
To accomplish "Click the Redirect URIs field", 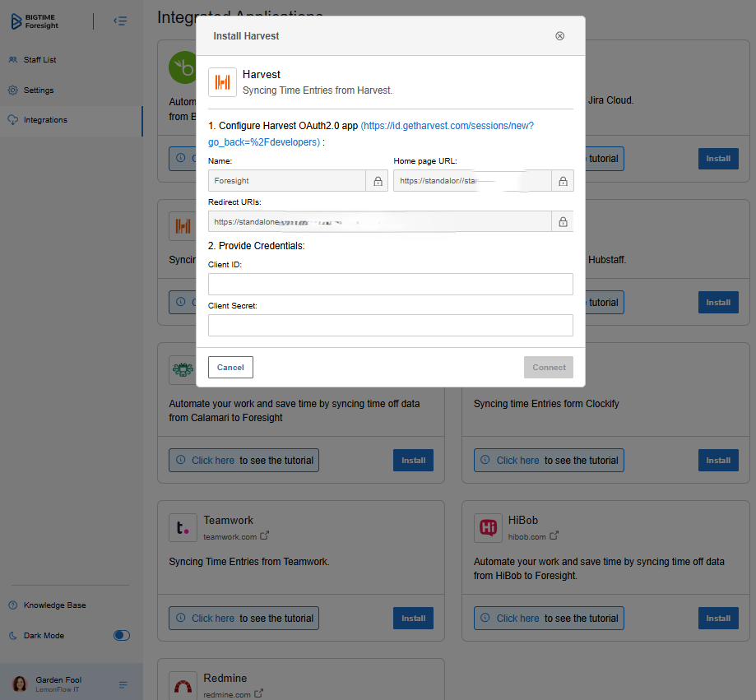I will pos(380,222).
